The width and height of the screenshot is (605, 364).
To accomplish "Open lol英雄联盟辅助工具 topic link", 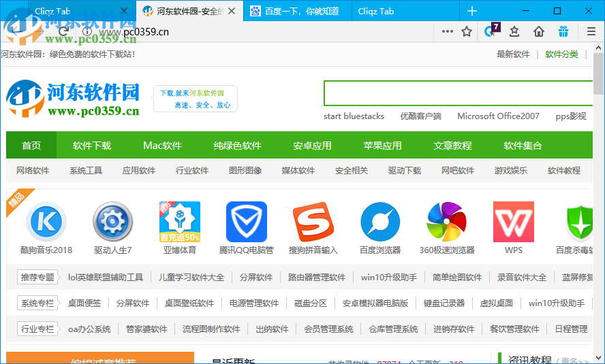I will tap(106, 277).
